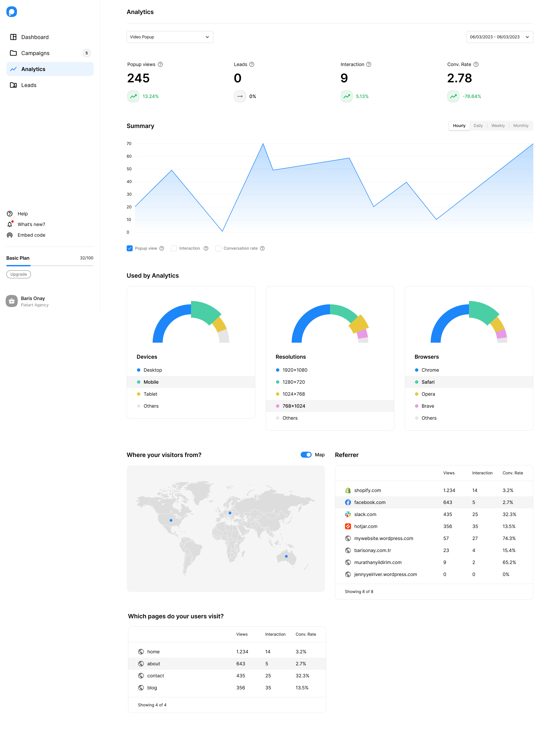Open the Video Popup campaign dropdown
Viewport: 560px width, 733px height.
tap(170, 37)
